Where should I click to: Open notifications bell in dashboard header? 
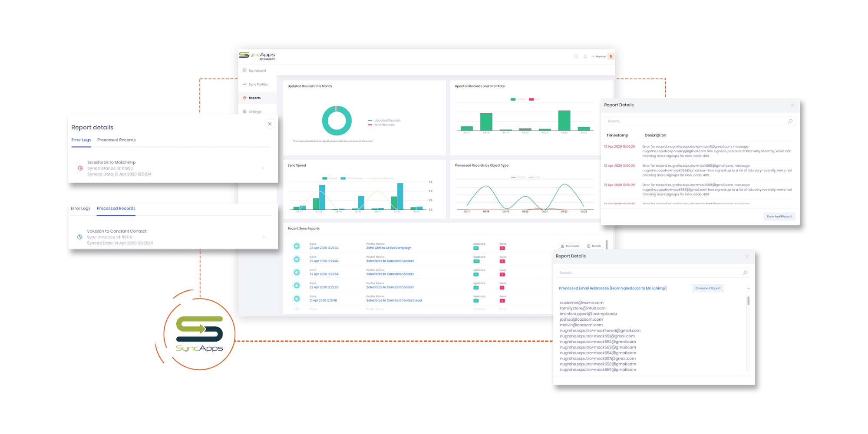(585, 56)
